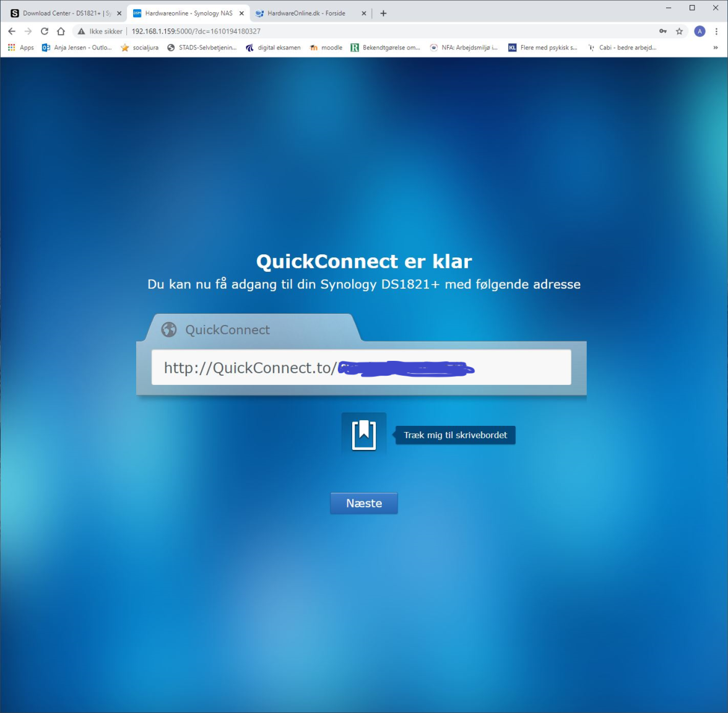The height and width of the screenshot is (713, 728).
Task: Click the 'Ikke sikker' security warning
Action: tap(100, 31)
